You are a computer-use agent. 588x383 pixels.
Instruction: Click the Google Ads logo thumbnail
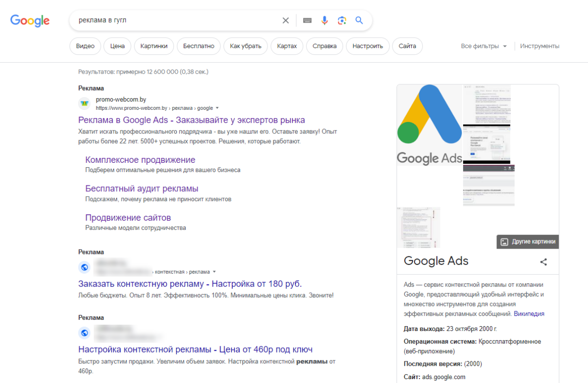(430, 124)
